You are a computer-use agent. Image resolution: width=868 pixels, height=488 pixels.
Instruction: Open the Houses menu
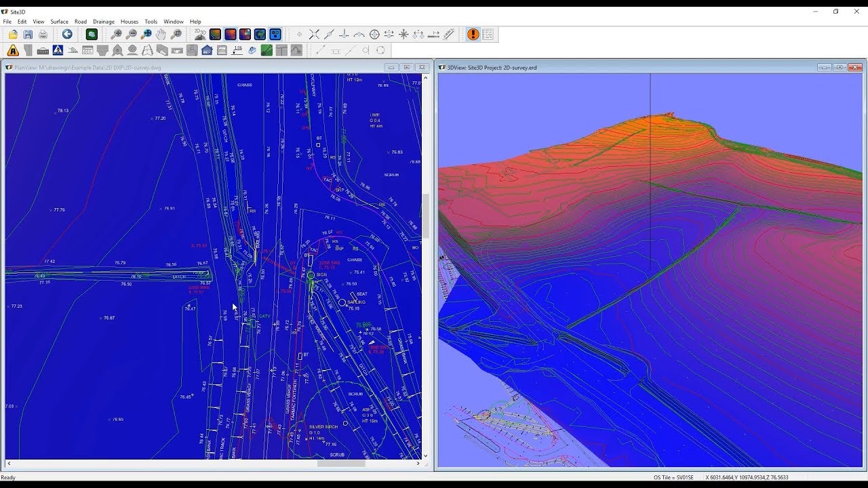(130, 22)
